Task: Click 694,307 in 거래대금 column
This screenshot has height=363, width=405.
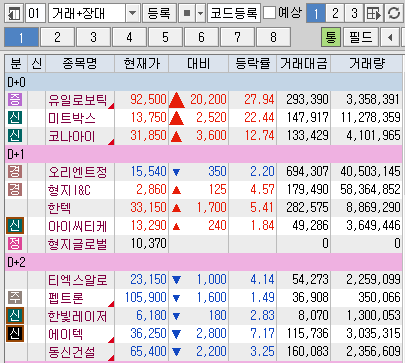Action: point(307,172)
